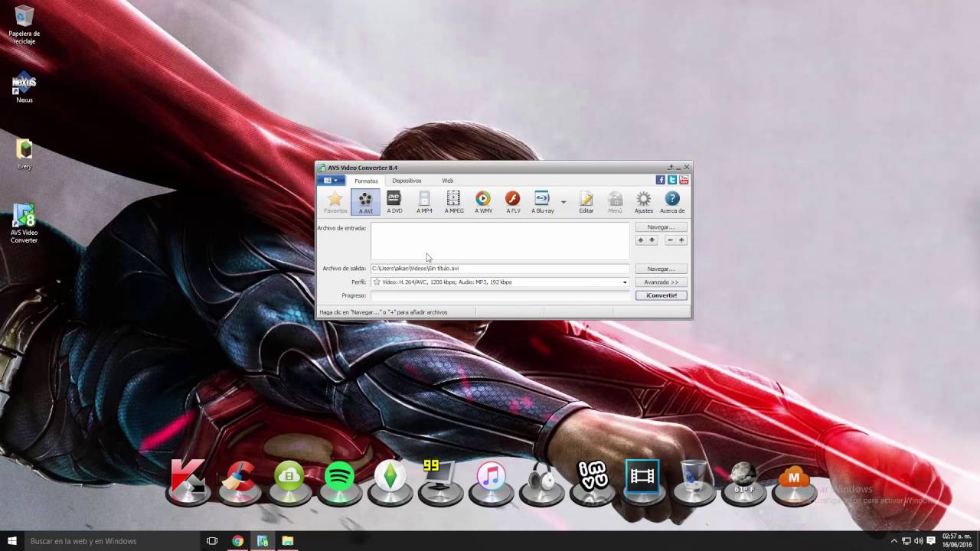980x551 pixels.
Task: Open the blue main menu dropdown button
Action: click(331, 181)
